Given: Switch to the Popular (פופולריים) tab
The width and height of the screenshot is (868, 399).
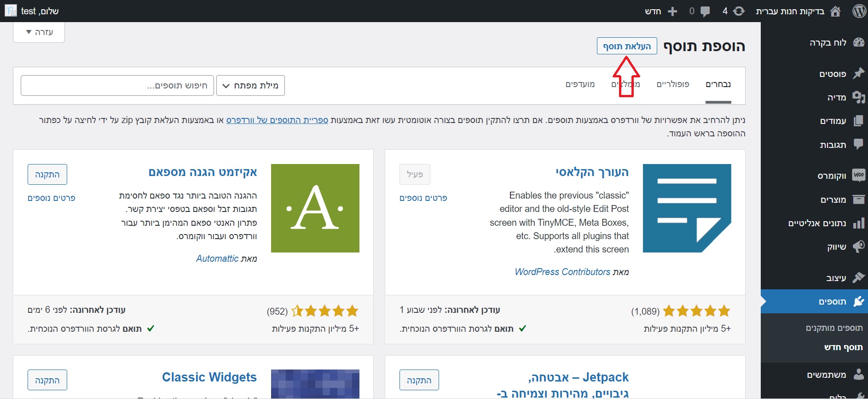Looking at the screenshot, I should pos(672,84).
